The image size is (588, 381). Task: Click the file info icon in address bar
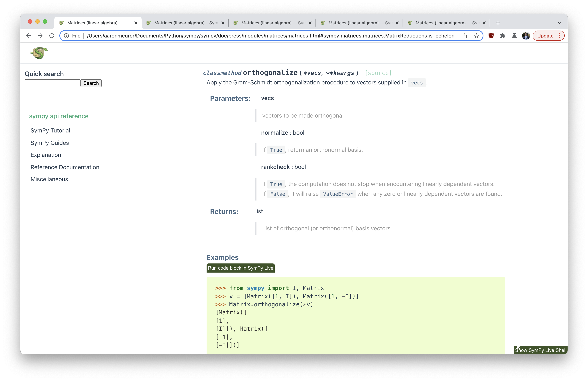66,35
